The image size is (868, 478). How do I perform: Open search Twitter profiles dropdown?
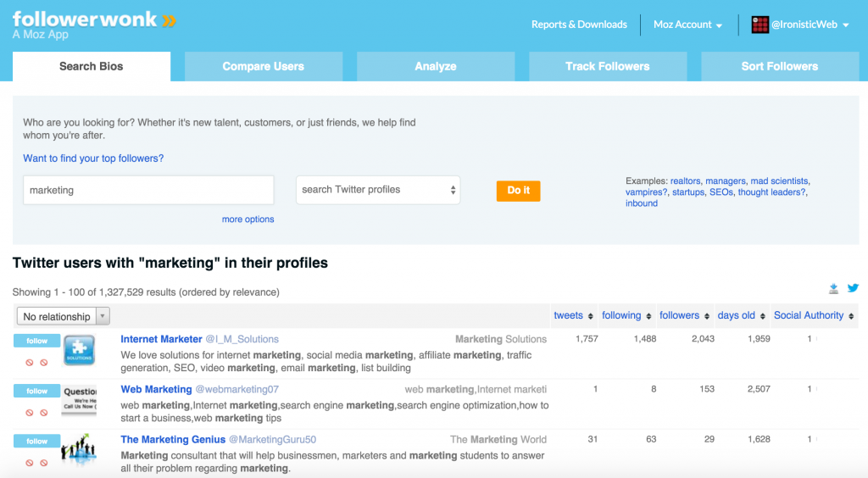(x=378, y=190)
